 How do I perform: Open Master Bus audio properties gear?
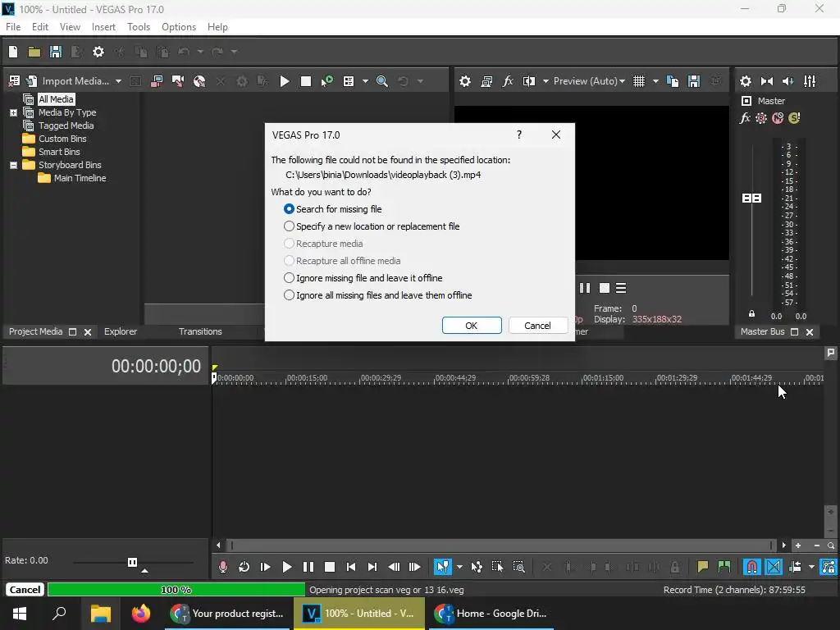click(x=745, y=81)
